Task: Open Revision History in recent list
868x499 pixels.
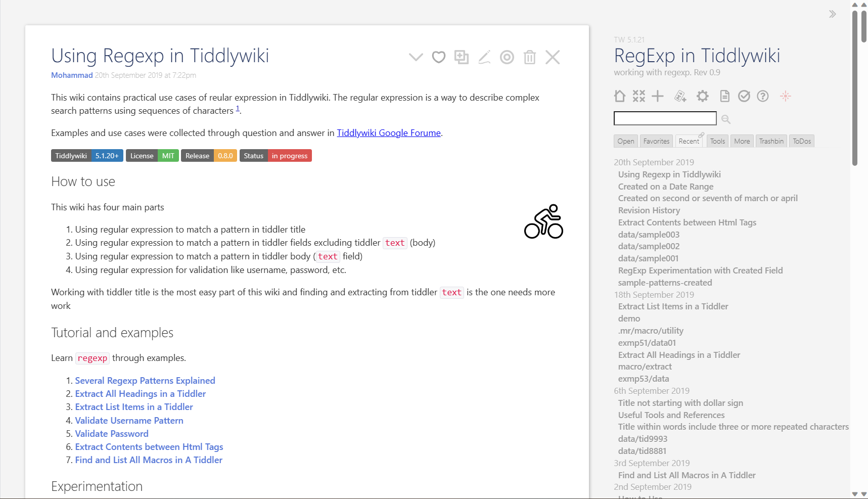Action: (649, 210)
